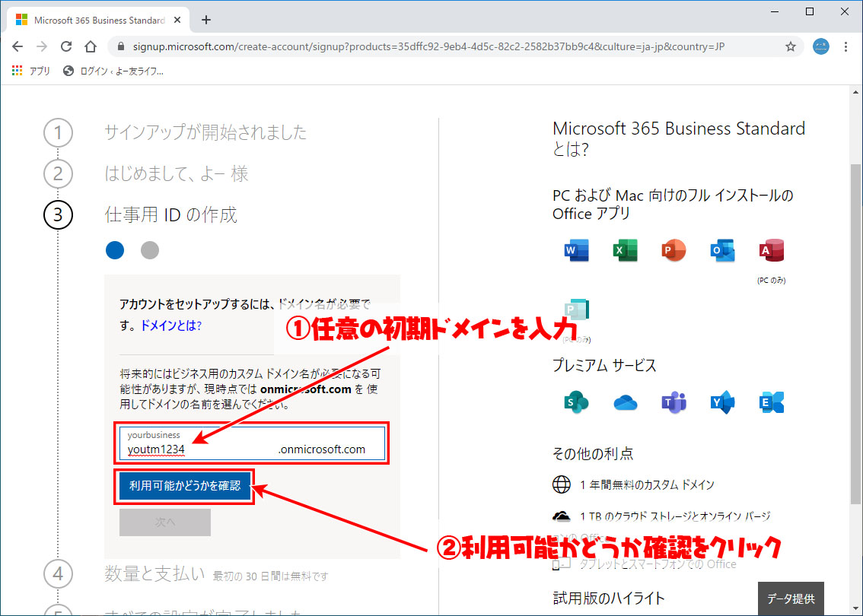
Task: Click the greyed 次へ button
Action: tap(165, 522)
